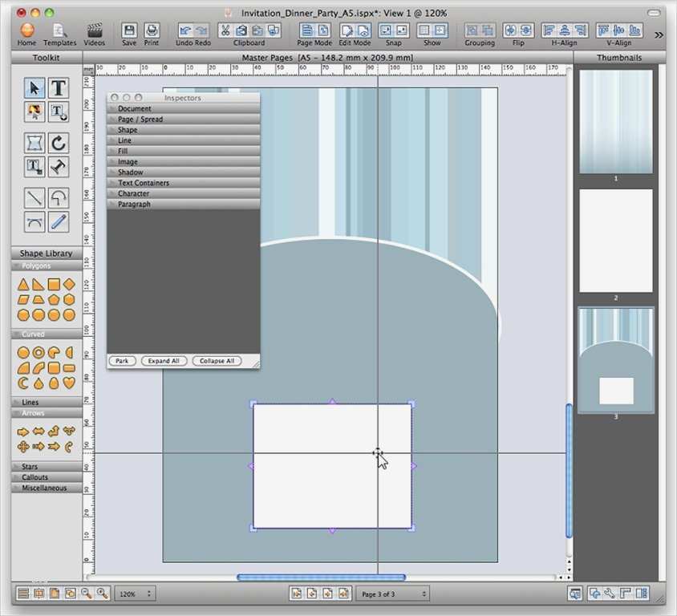
Task: Click the Save toolbar icon
Action: 129,31
